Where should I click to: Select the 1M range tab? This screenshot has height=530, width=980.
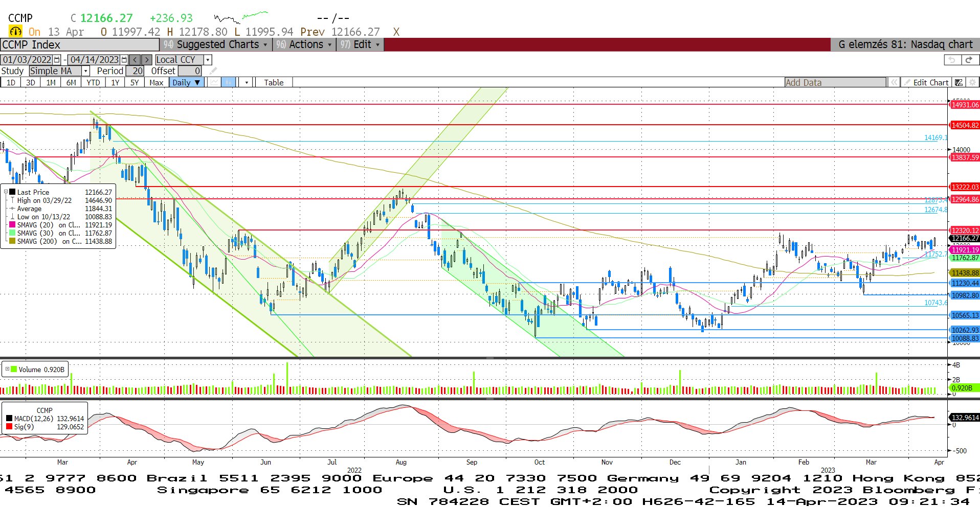point(51,82)
